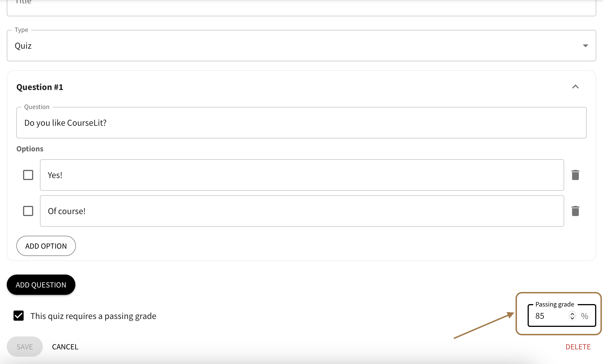603x364 pixels.
Task: Focus the Question text field
Action: coord(301,123)
